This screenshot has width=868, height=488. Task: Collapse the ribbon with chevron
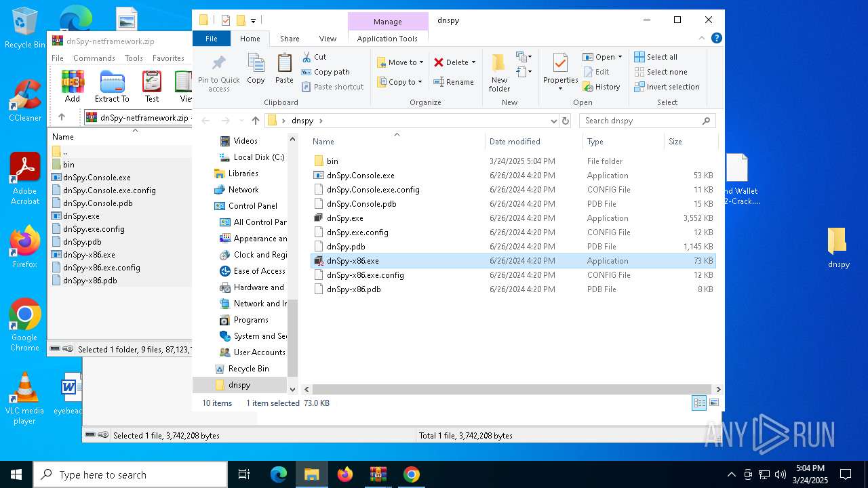tap(702, 39)
